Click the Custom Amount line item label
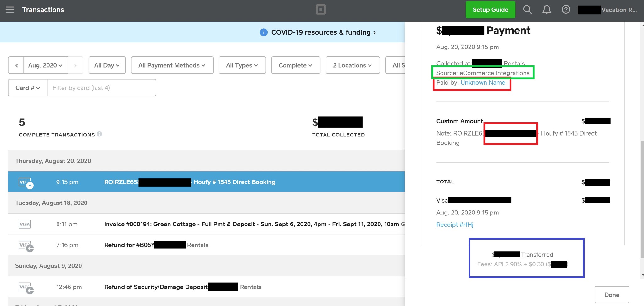The height and width of the screenshot is (306, 644). point(459,121)
